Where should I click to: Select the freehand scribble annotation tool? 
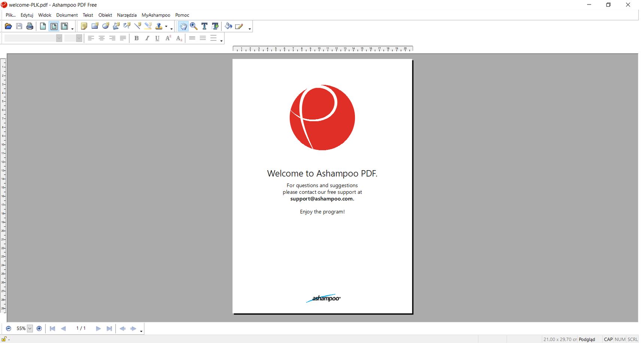click(x=127, y=26)
